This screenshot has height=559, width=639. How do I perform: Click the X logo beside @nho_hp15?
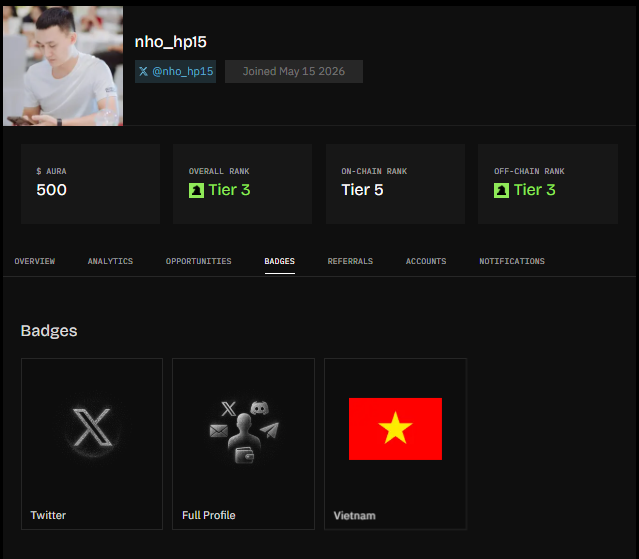143,72
